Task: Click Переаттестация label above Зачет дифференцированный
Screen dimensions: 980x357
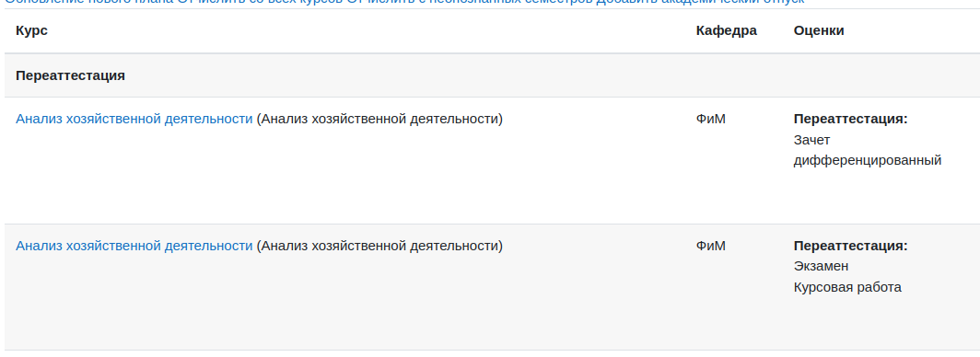Action: point(851,119)
